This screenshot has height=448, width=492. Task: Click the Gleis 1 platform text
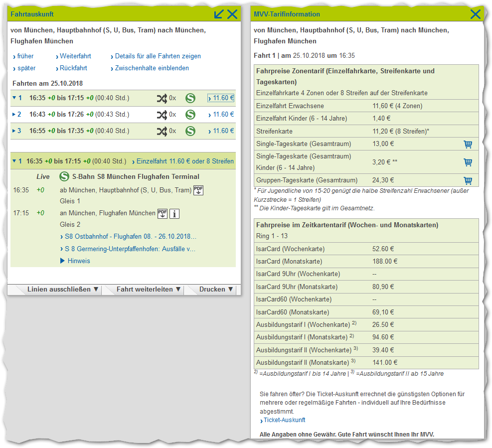pyautogui.click(x=70, y=201)
